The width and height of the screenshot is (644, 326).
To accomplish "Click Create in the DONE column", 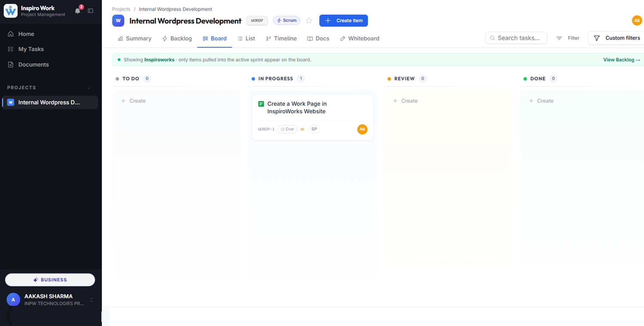I will (x=541, y=101).
